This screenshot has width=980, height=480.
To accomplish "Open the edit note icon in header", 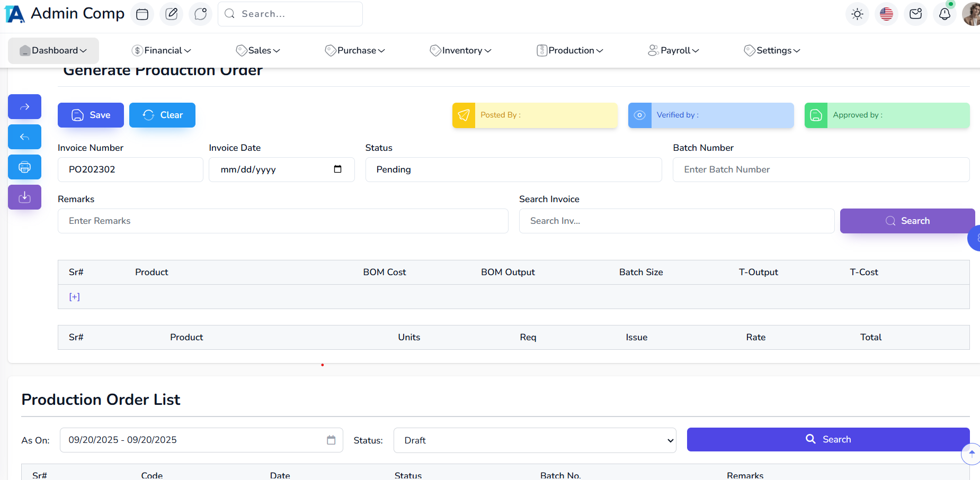I will click(171, 14).
